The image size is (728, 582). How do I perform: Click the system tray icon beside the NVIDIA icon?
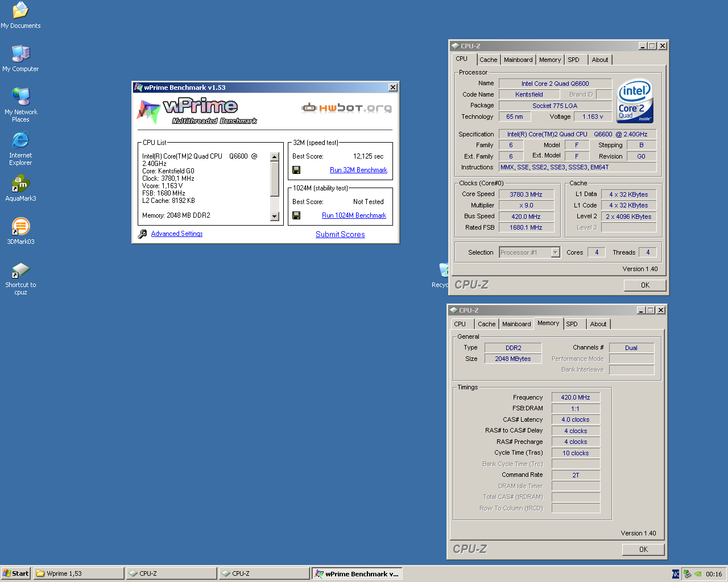tap(687, 574)
